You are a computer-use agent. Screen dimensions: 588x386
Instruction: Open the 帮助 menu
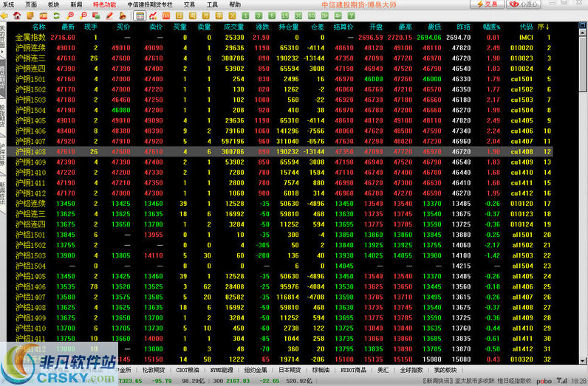pos(235,4)
